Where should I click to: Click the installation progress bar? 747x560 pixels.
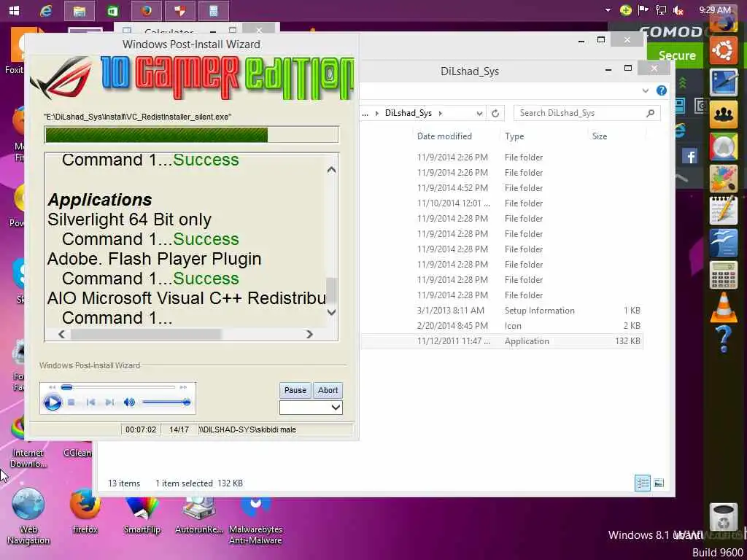(x=192, y=135)
